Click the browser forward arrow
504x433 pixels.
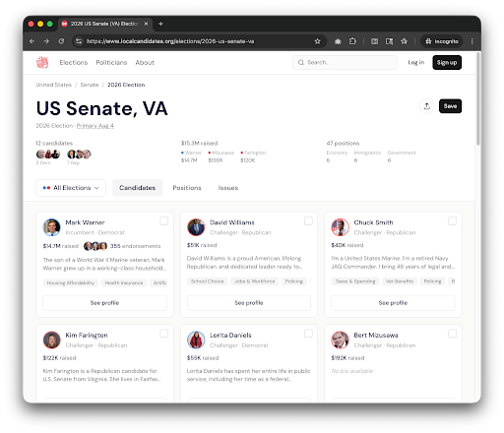46,41
